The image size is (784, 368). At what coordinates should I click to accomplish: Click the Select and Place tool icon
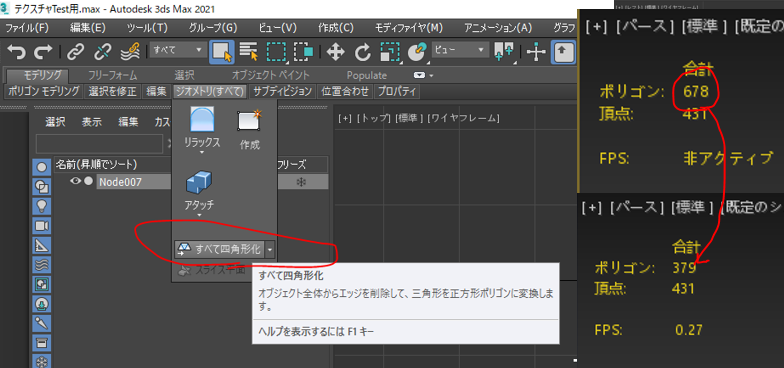click(x=417, y=52)
